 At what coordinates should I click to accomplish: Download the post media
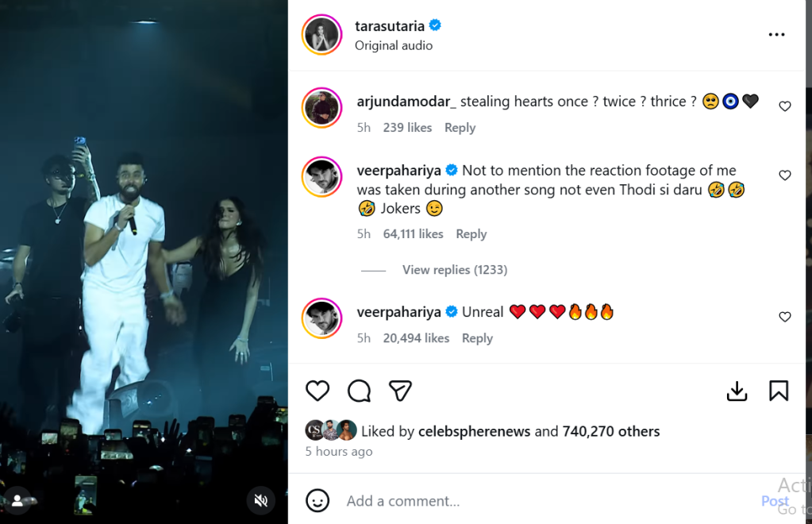737,391
